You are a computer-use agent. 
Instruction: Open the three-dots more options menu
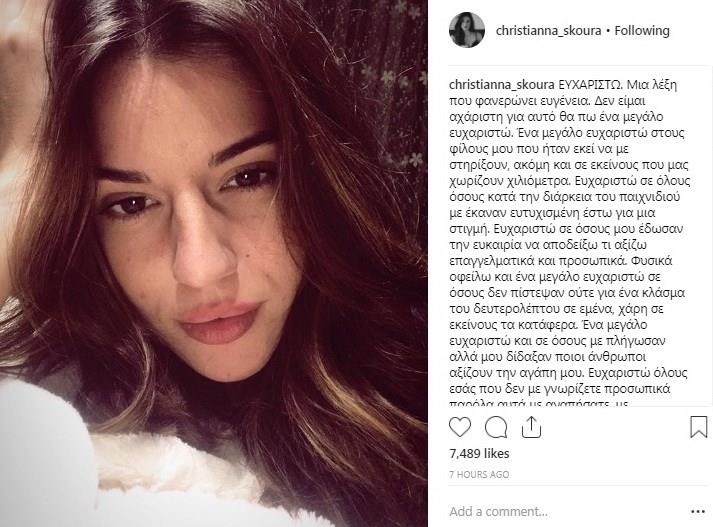tap(698, 512)
